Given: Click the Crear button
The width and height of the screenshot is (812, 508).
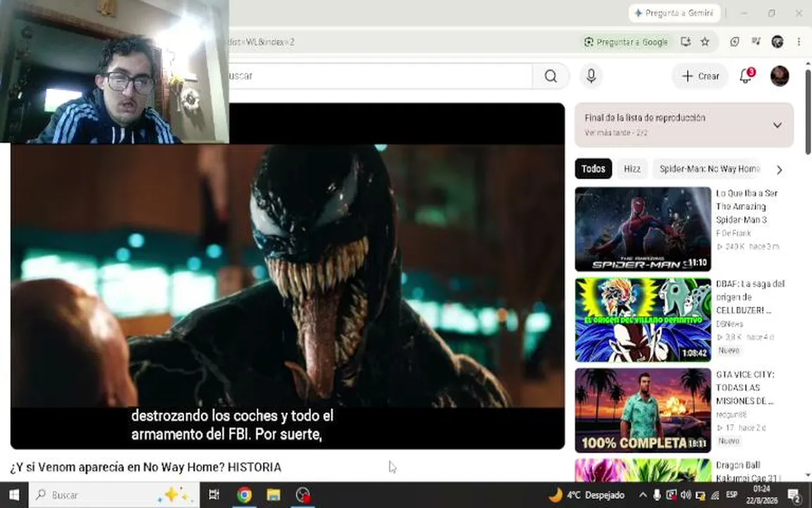Looking at the screenshot, I should pos(700,76).
